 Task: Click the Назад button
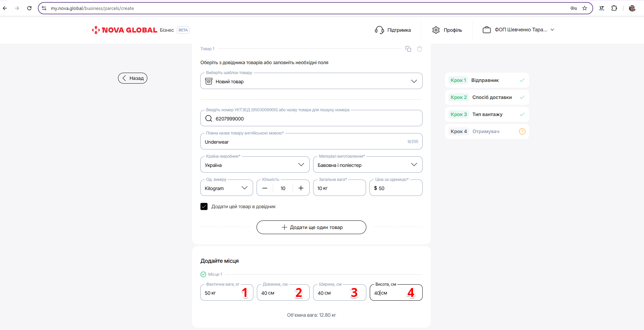coord(133,78)
